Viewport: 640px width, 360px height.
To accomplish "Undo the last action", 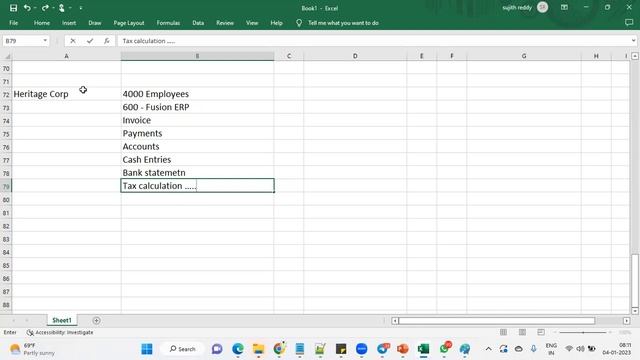I will [27, 8].
